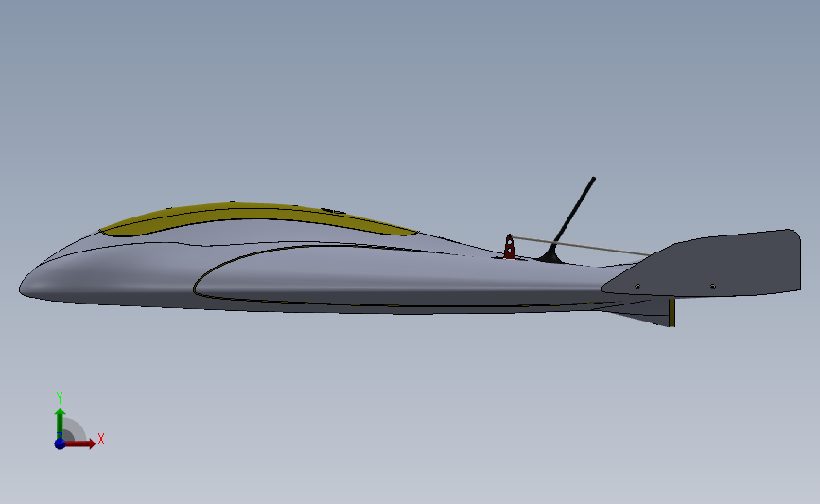This screenshot has height=504, width=820.
Task: Click the green Y axis arrow of the triad
Action: pyautogui.click(x=61, y=424)
